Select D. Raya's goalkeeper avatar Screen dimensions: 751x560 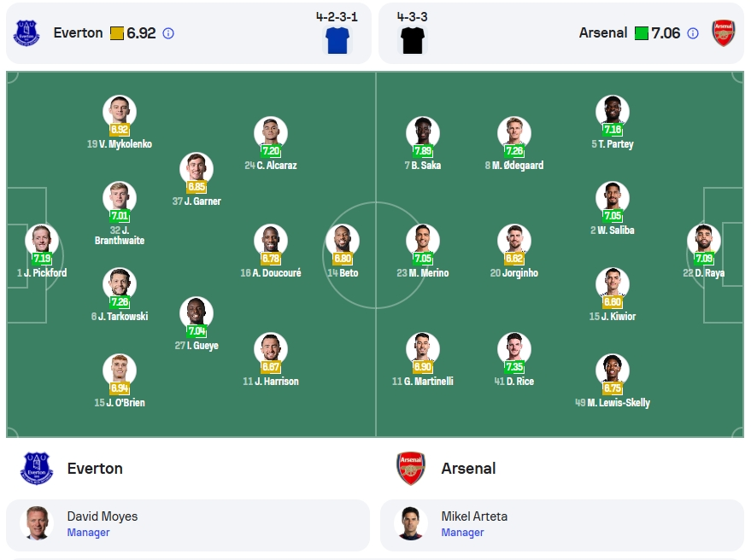pyautogui.click(x=704, y=240)
